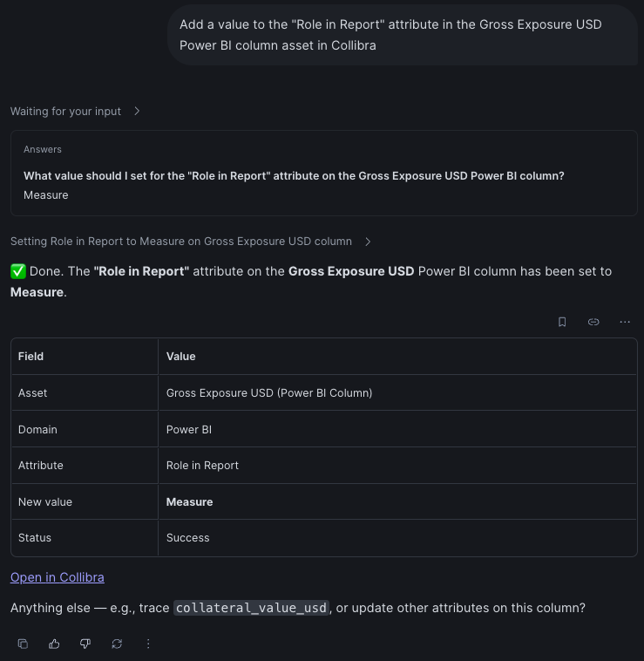
Task: Click the chevron next to Waiting for your input
Action: (137, 112)
